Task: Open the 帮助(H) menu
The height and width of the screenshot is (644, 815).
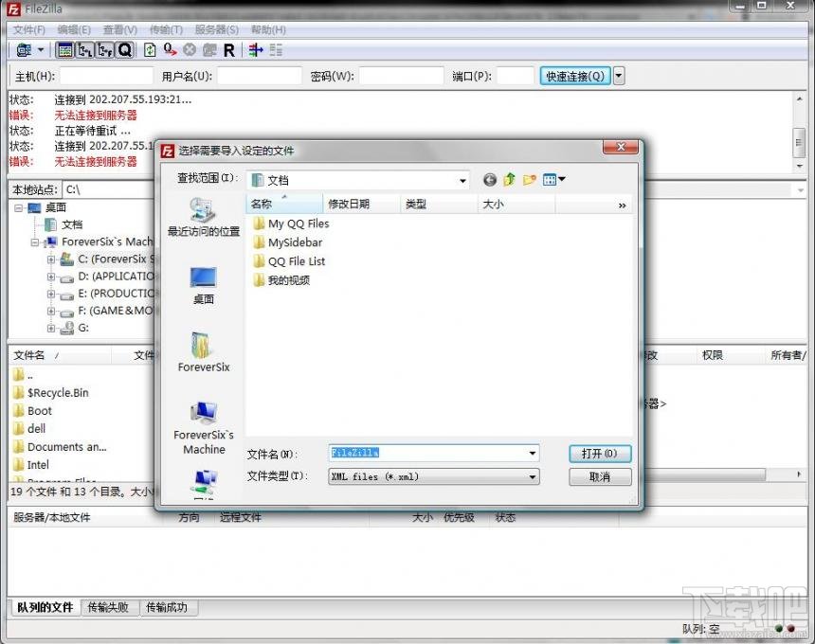Action: (268, 30)
